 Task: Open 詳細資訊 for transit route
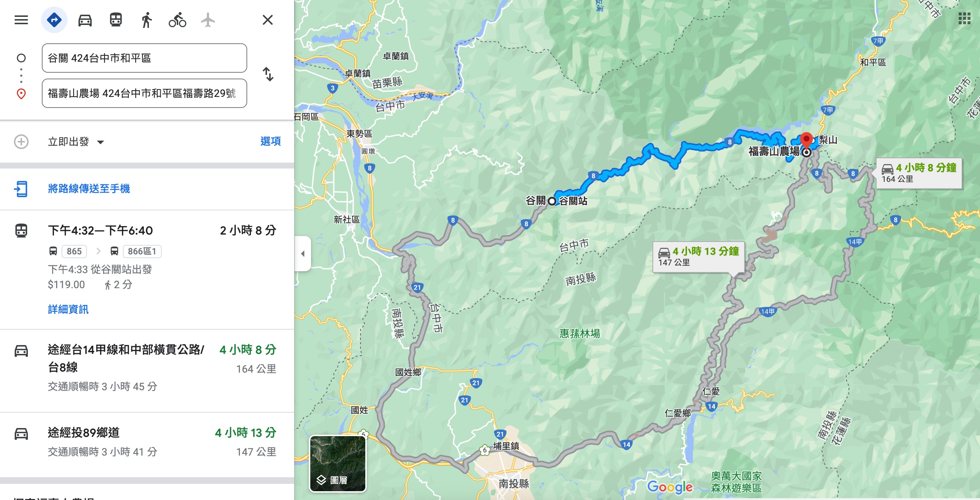coord(68,309)
